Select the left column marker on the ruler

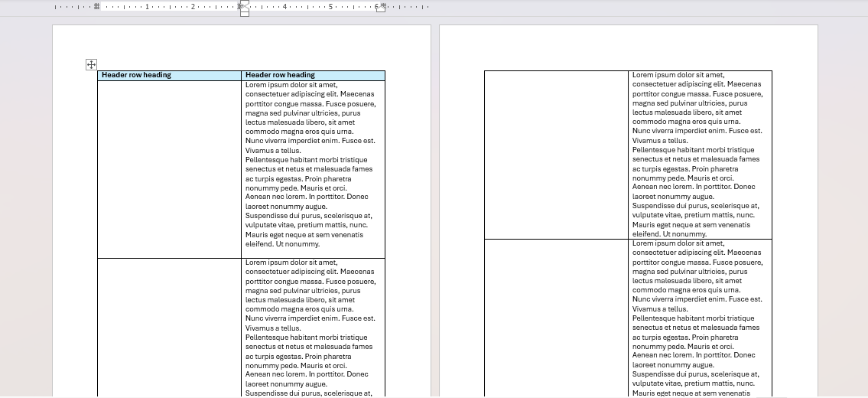[x=97, y=6]
